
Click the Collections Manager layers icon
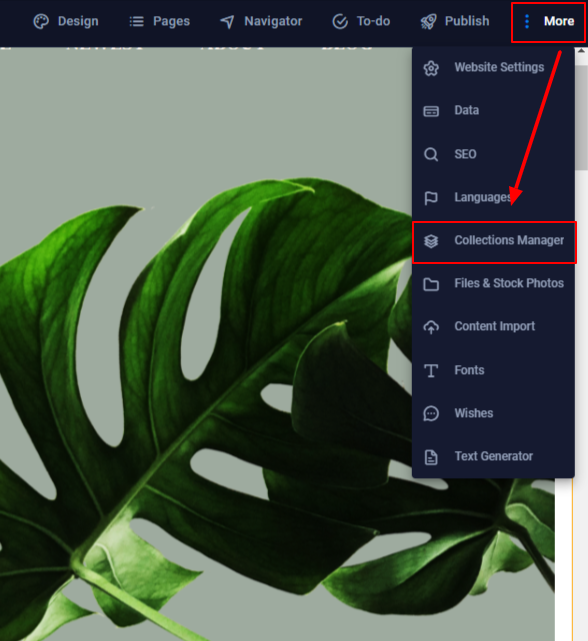[x=431, y=241]
